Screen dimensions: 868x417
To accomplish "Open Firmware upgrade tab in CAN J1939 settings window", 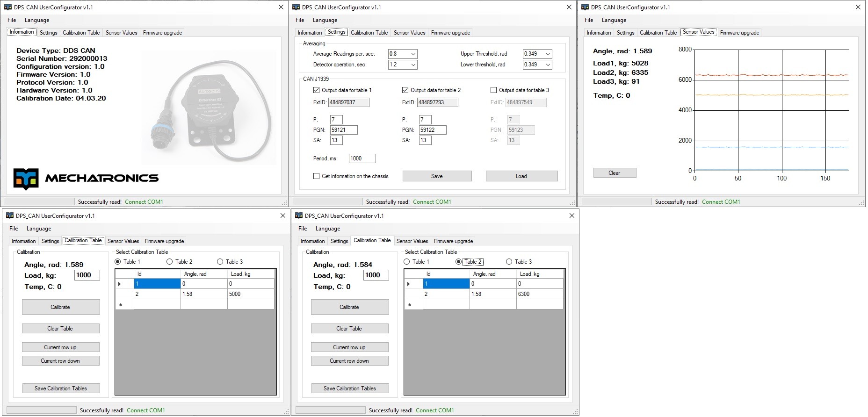I will pos(450,33).
